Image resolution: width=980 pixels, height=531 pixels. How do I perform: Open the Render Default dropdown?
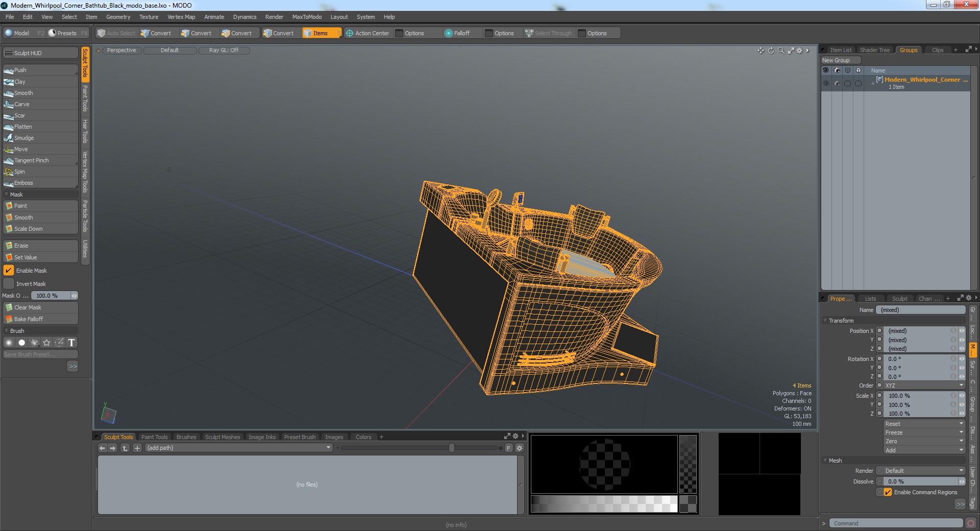(924, 471)
